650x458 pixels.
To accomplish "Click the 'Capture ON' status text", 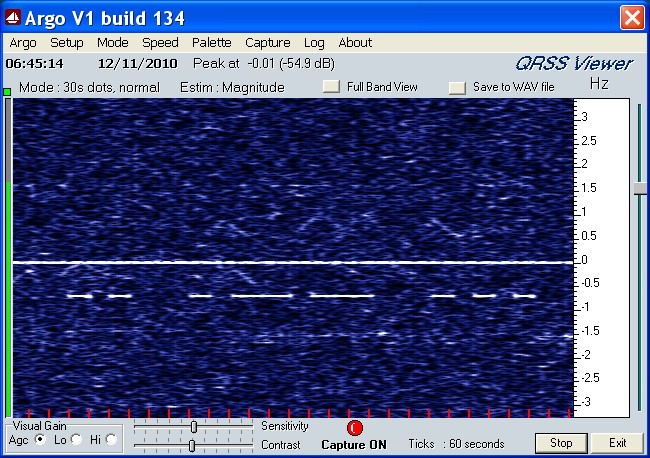I will (354, 445).
